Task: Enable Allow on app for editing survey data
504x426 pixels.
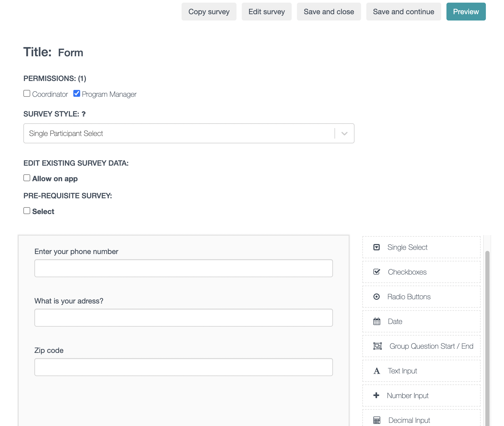Action: pyautogui.click(x=27, y=178)
